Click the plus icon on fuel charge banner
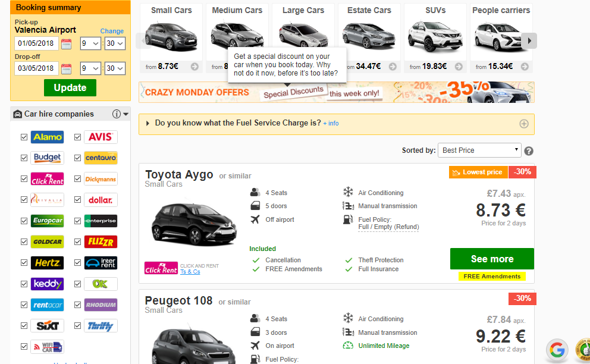Screen dimensions: 590x364 point(524,124)
